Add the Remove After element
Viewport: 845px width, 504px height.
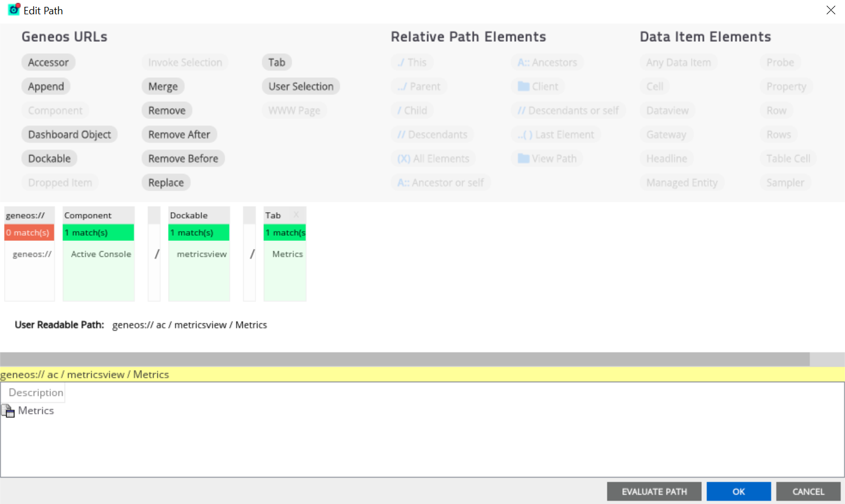[x=179, y=134]
